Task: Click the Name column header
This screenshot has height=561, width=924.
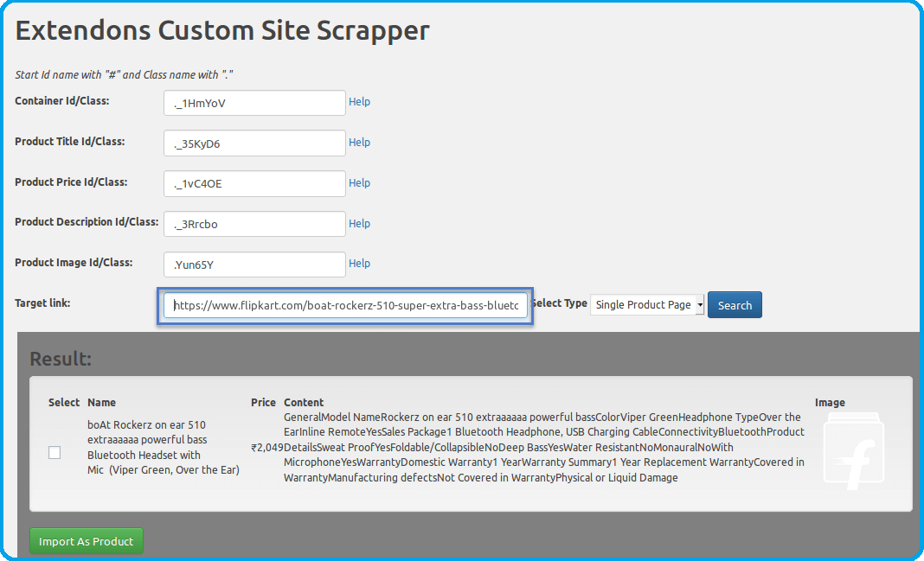Action: tap(101, 403)
